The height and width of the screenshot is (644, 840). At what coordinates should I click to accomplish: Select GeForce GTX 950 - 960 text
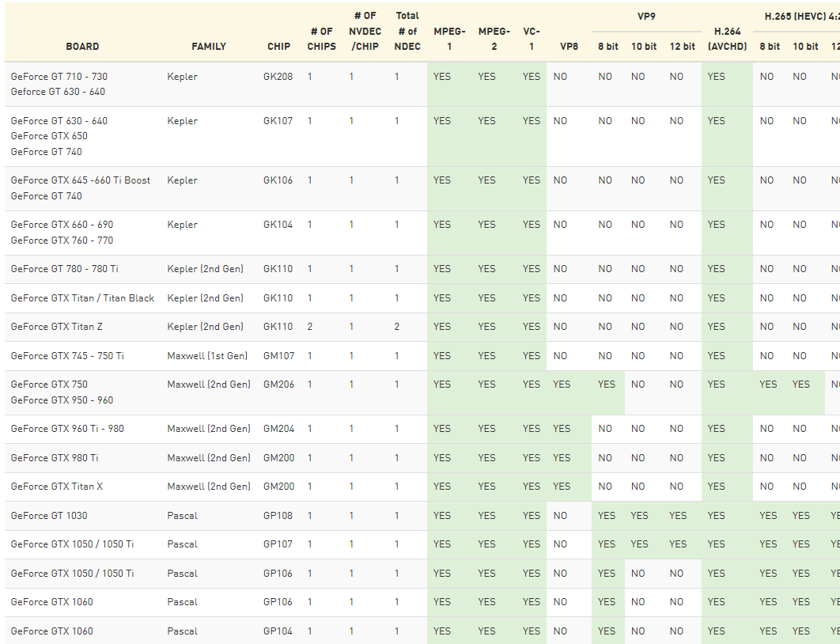pos(62,400)
